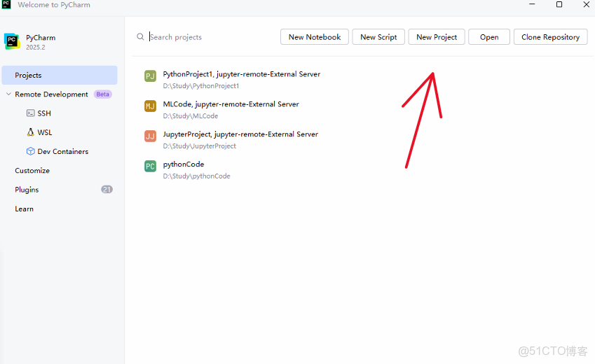Minimize the Welcome to PyCharm window

532,4
